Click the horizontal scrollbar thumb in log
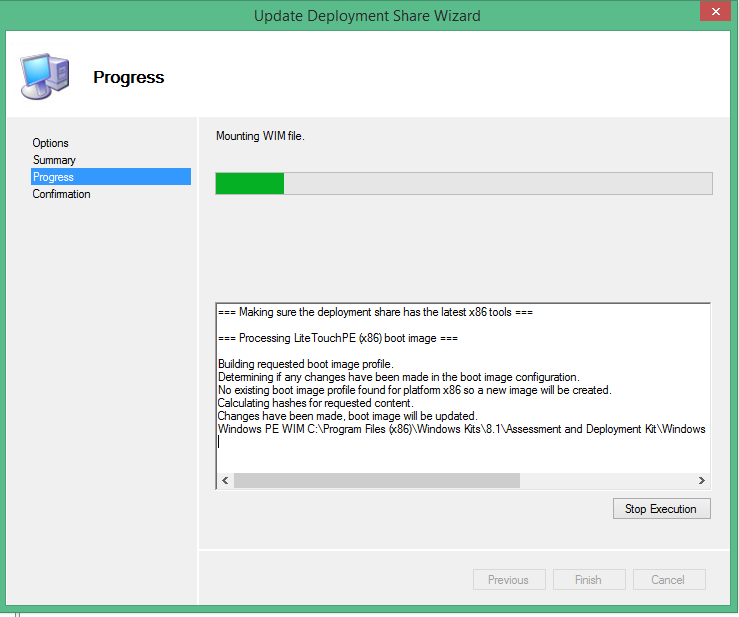 coord(376,481)
